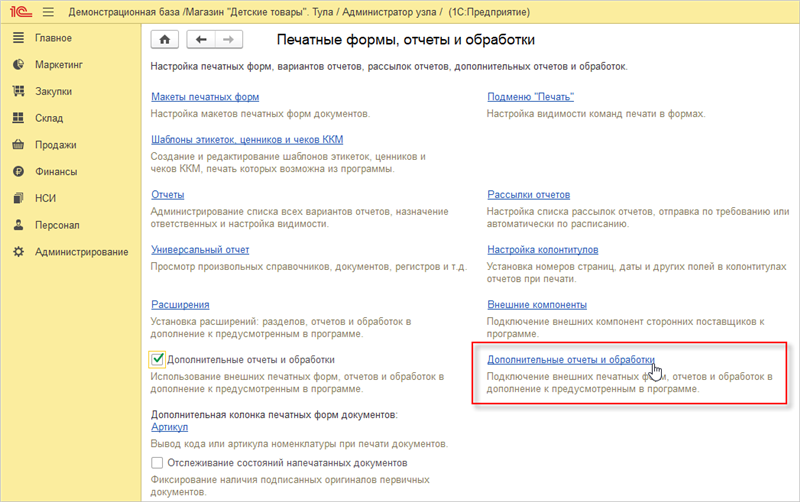Select the Финансы section icon
Image resolution: width=800 pixels, height=502 pixels.
[18, 171]
